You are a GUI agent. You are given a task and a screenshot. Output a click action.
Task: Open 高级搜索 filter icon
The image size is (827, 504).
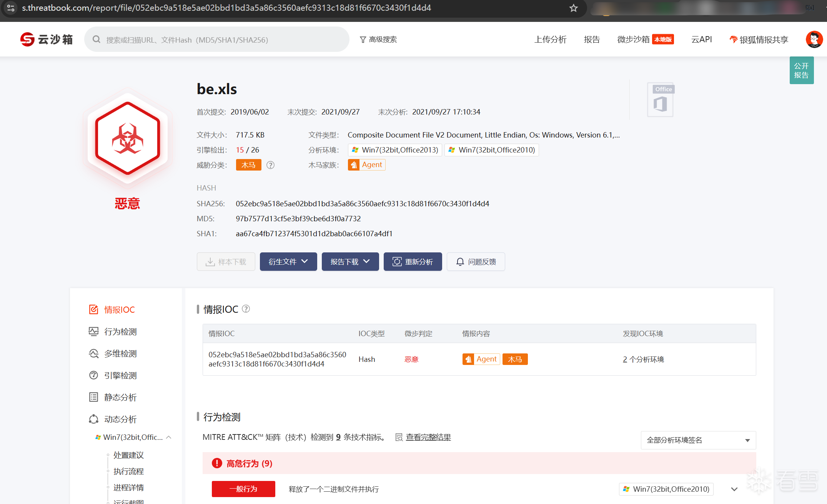click(x=363, y=40)
